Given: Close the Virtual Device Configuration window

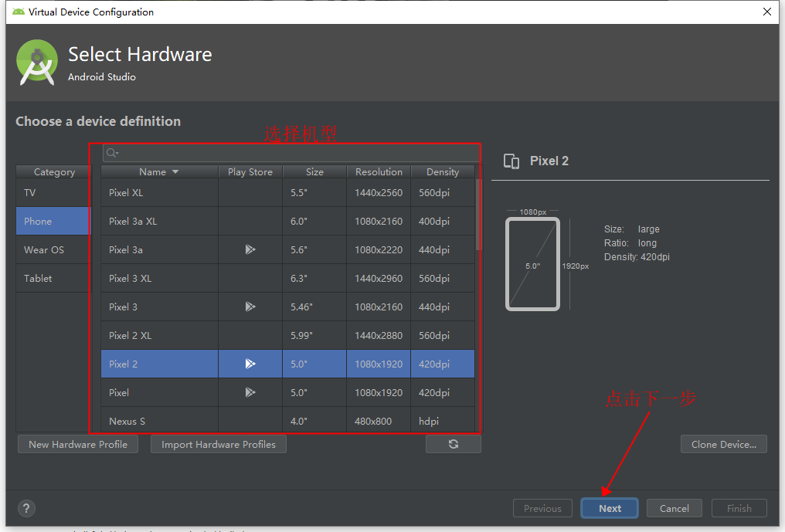Looking at the screenshot, I should pyautogui.click(x=767, y=12).
